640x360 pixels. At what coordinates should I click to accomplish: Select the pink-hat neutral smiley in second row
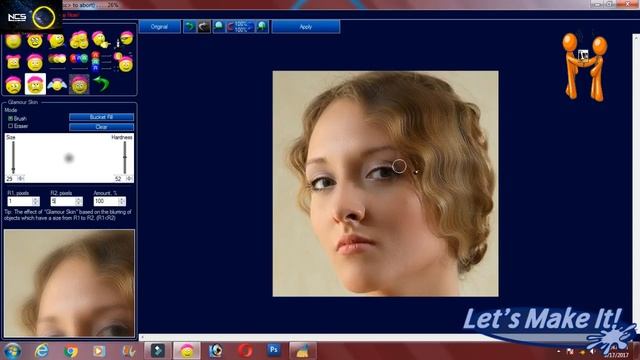(x=35, y=62)
